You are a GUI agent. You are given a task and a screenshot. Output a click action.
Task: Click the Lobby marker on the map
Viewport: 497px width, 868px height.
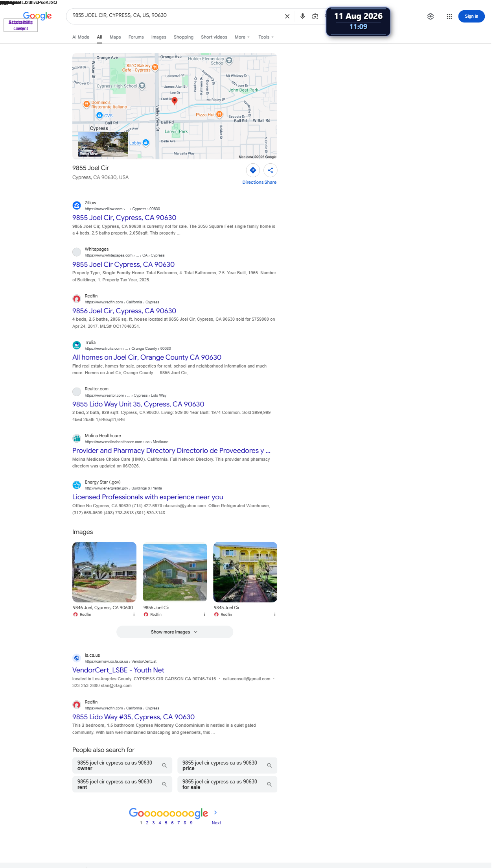146,142
